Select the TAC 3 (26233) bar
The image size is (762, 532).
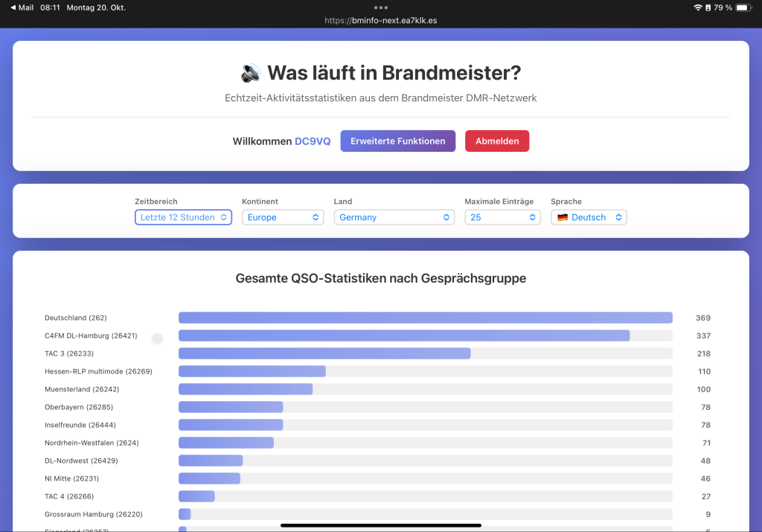324,353
